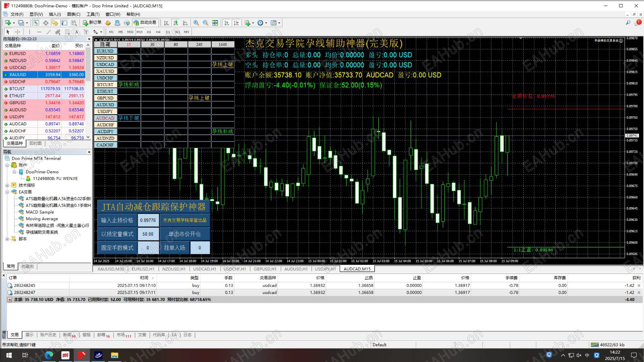Toggle the 自动交易 auto-trading button

[x=145, y=23]
